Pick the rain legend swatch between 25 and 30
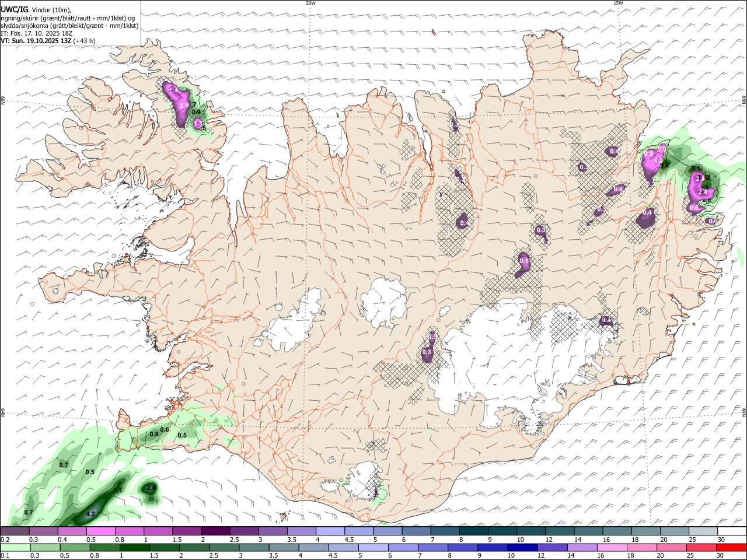The width and height of the screenshot is (747, 560). pyautogui.click(x=702, y=548)
